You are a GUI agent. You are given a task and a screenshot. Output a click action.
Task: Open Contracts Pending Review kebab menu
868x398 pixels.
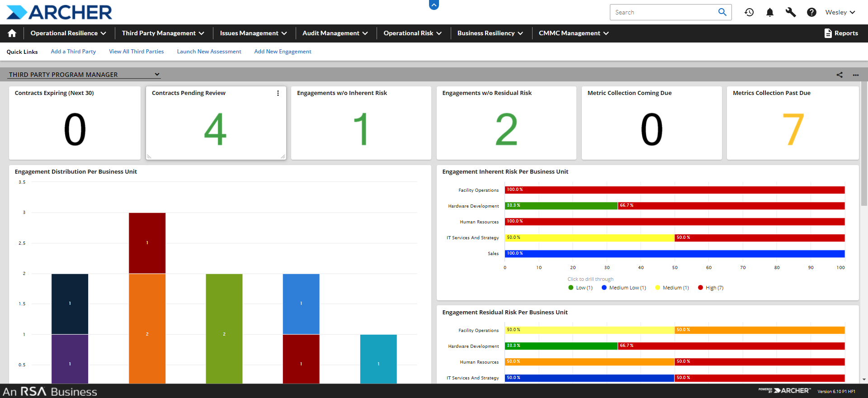pyautogui.click(x=278, y=93)
